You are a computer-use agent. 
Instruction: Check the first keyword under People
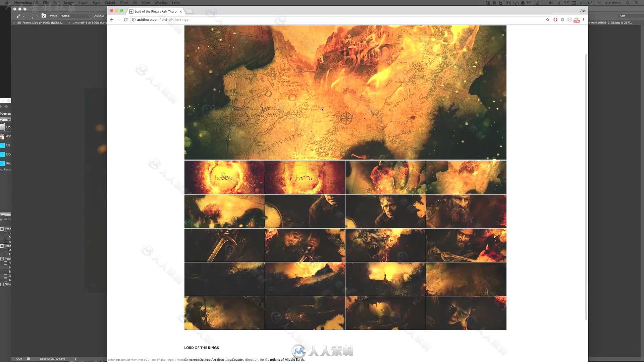click(x=6, y=250)
